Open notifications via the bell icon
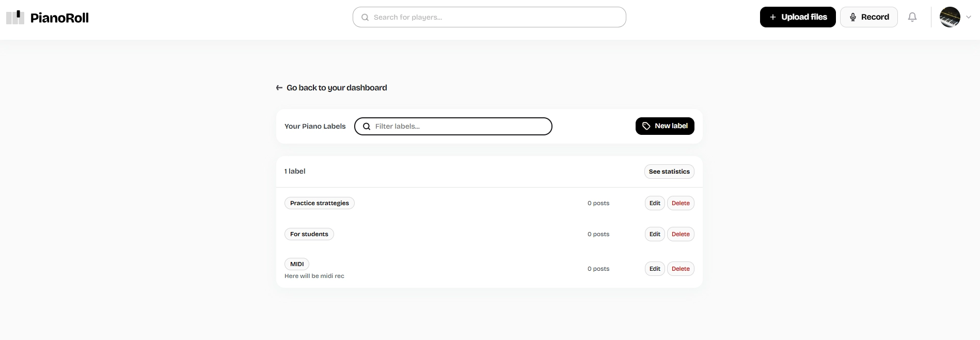980x340 pixels. point(912,17)
